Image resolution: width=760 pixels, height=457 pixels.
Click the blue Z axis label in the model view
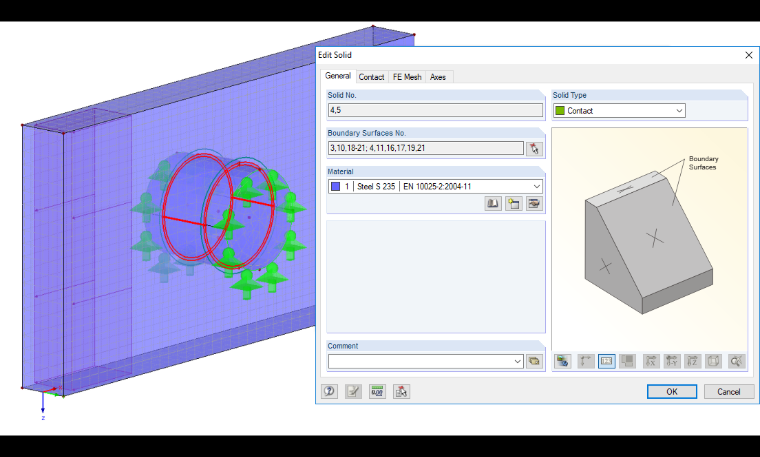coord(43,418)
